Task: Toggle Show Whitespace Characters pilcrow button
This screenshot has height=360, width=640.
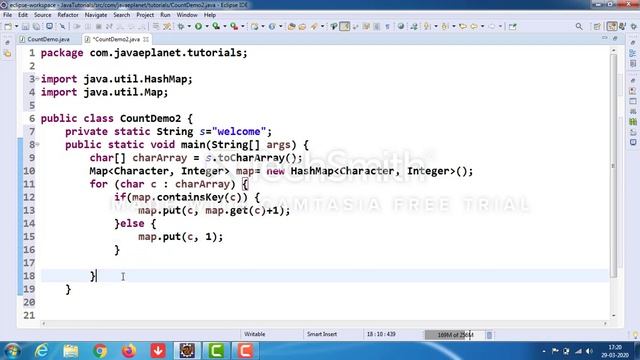Action: tap(387, 27)
